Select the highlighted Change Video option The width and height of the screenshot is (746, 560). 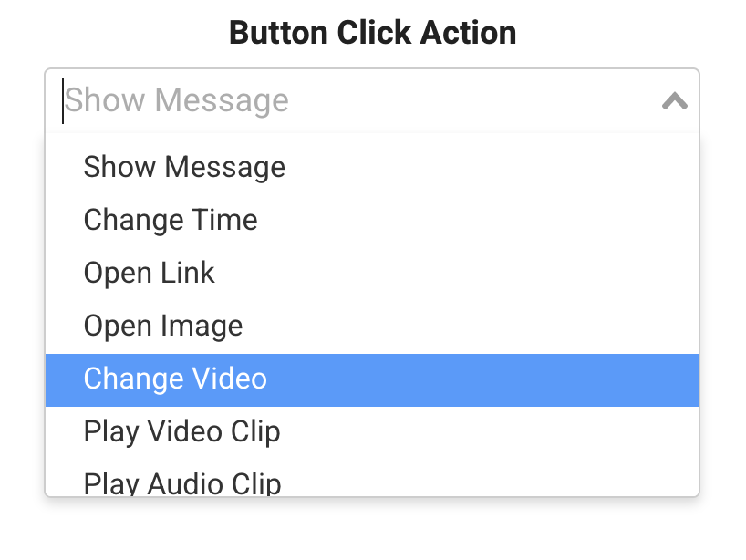[175, 379]
